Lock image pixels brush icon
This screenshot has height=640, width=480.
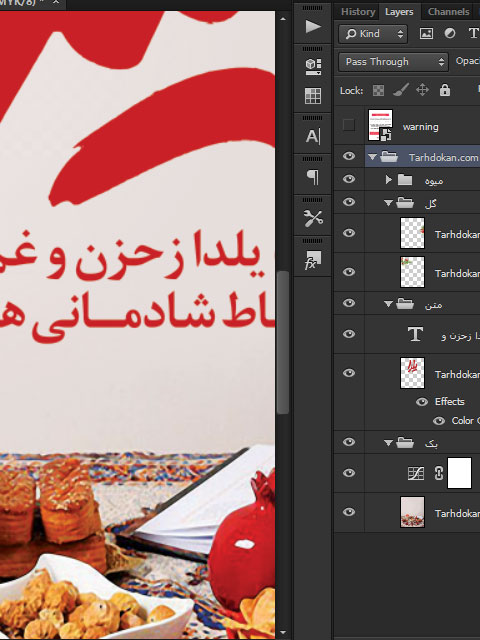[x=401, y=90]
